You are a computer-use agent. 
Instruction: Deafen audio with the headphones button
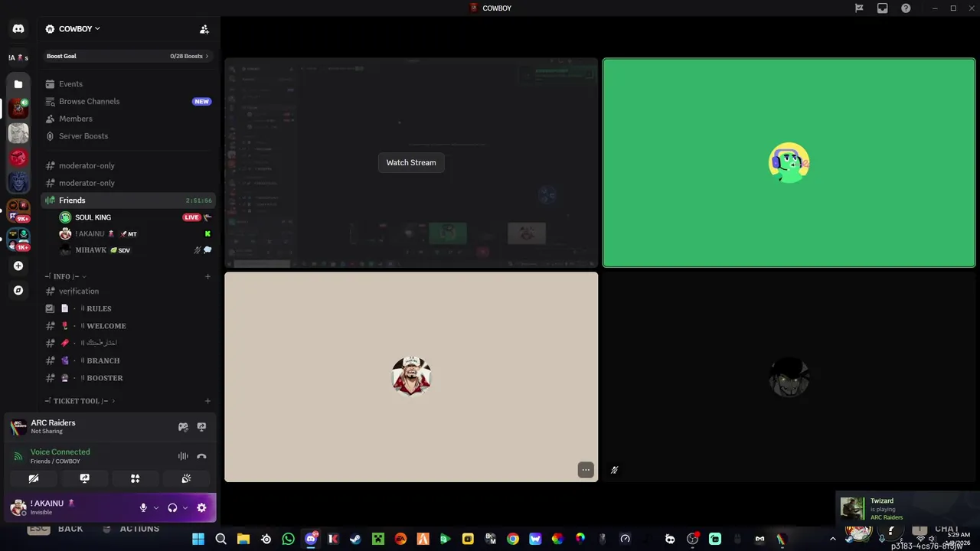pos(172,507)
